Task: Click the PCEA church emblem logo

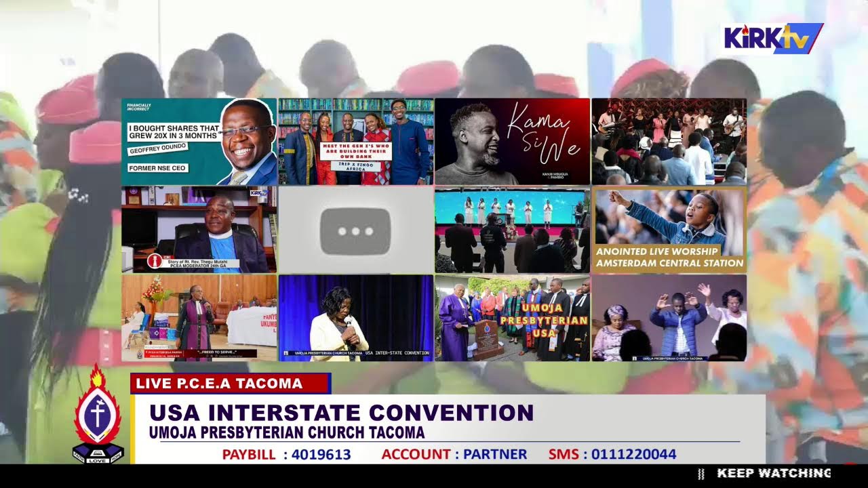Action: click(98, 415)
